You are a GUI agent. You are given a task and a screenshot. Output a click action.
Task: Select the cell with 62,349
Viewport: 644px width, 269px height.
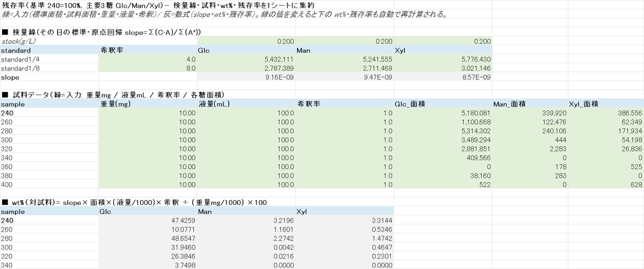click(x=606, y=122)
